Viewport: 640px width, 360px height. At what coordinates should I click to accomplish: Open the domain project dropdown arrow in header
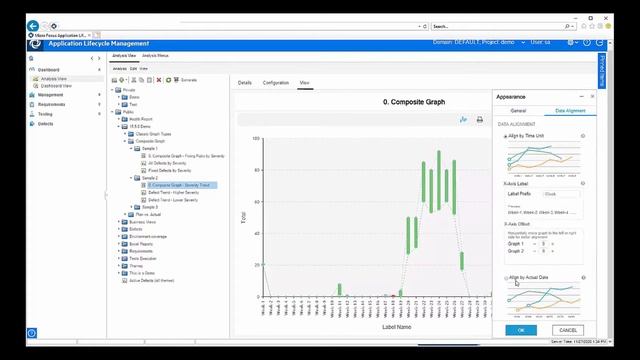point(523,42)
